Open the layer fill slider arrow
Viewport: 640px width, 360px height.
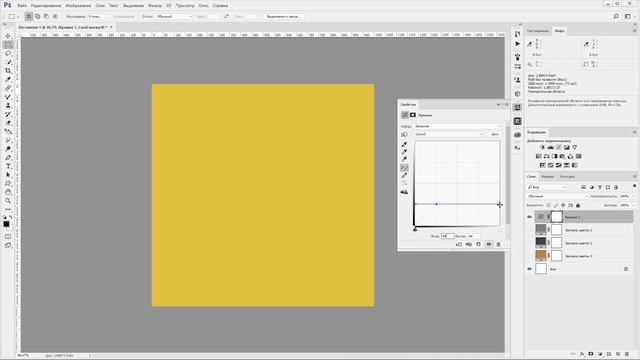click(633, 205)
